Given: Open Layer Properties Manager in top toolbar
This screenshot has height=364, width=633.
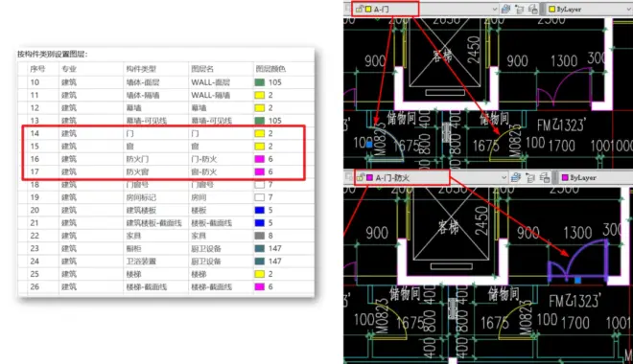Looking at the screenshot, I should pos(505,9).
